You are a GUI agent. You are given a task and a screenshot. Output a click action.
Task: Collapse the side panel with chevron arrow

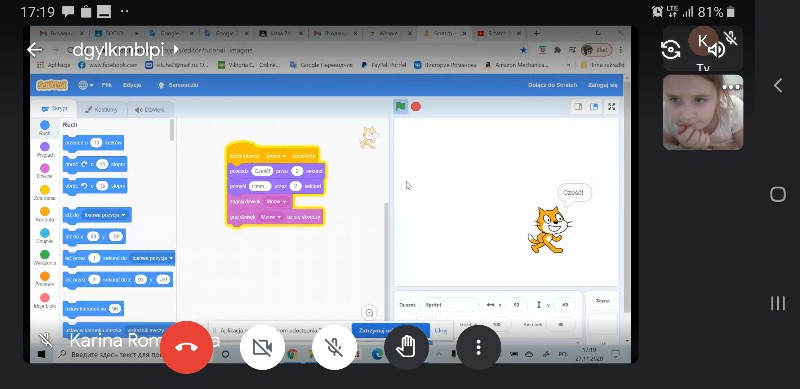point(778,85)
